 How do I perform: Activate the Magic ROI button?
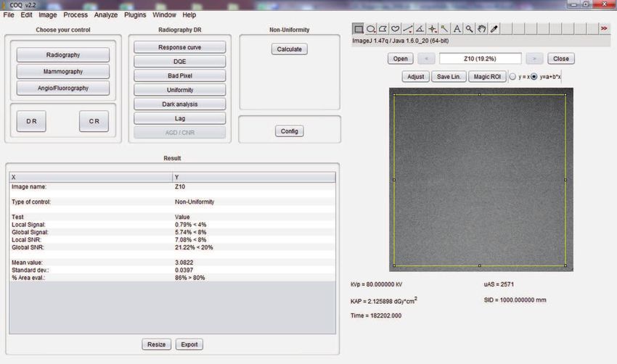(x=487, y=77)
